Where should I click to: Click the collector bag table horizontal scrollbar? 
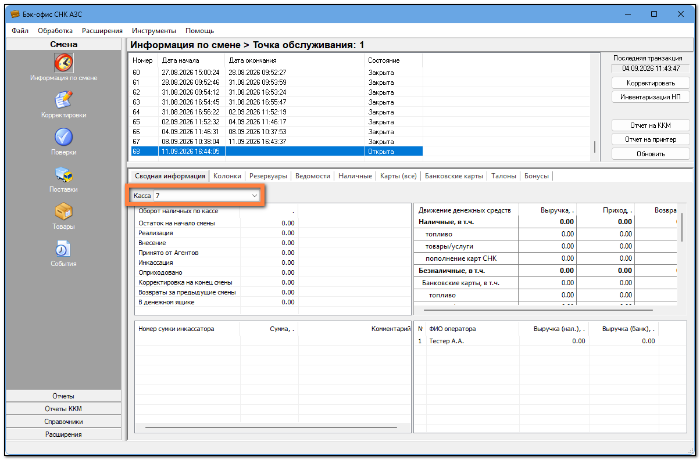(x=271, y=427)
